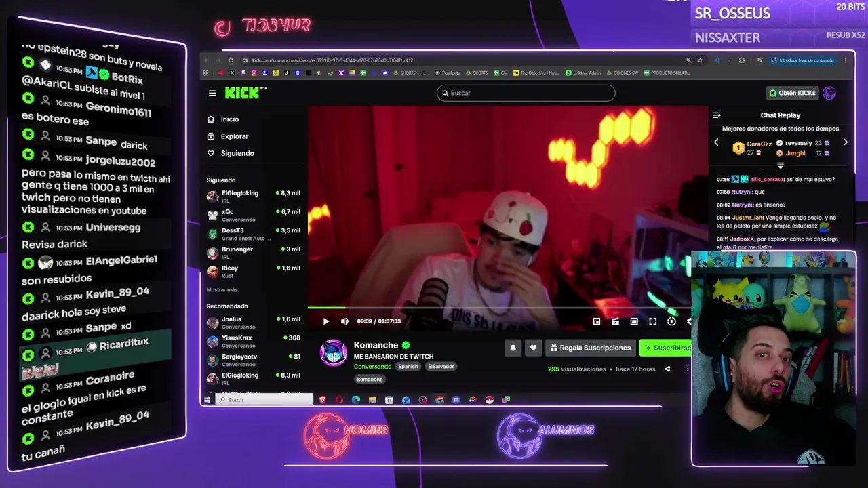Select the Spanish tag
The image size is (868, 488).
pos(408,367)
